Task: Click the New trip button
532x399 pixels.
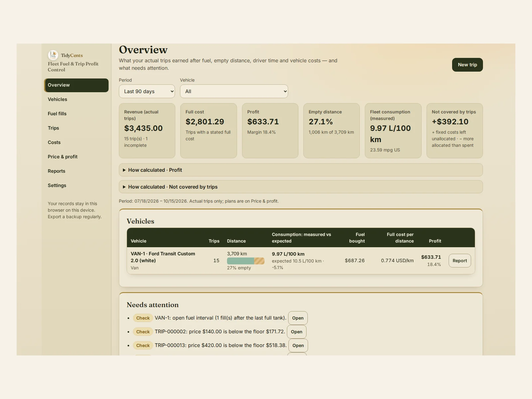Action: point(467,65)
